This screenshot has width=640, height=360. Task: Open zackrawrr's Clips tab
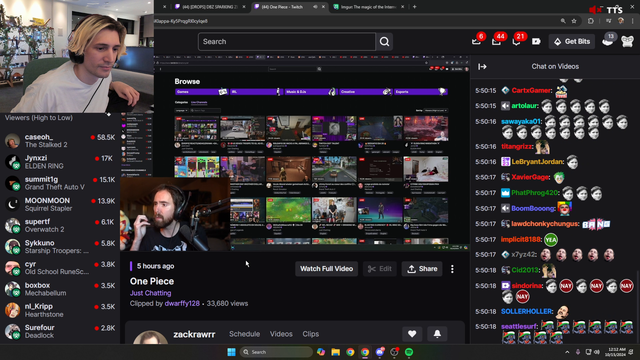tap(311, 334)
